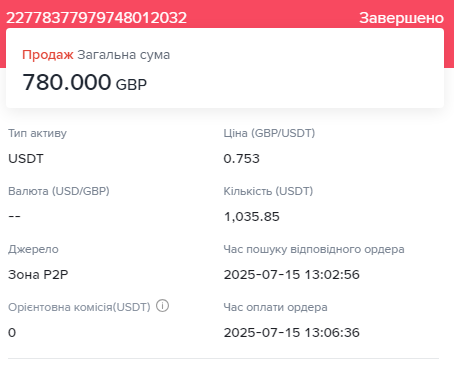
Task: Select the timestamp 2025-07-15 13:02:56
Action: (292, 275)
